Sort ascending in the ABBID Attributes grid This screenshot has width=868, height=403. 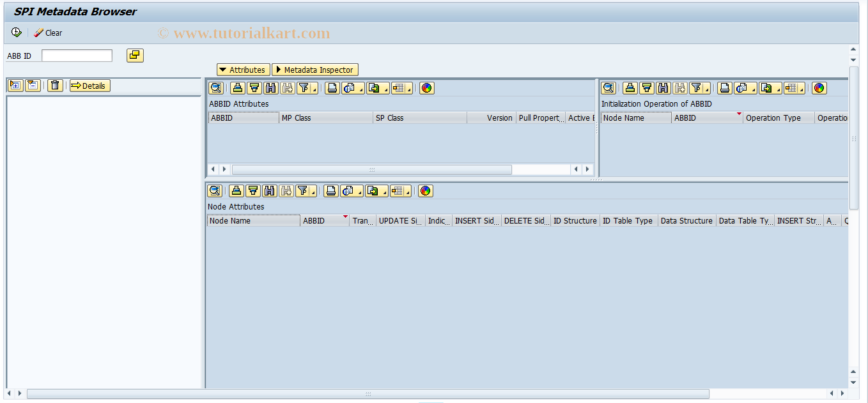tap(237, 88)
